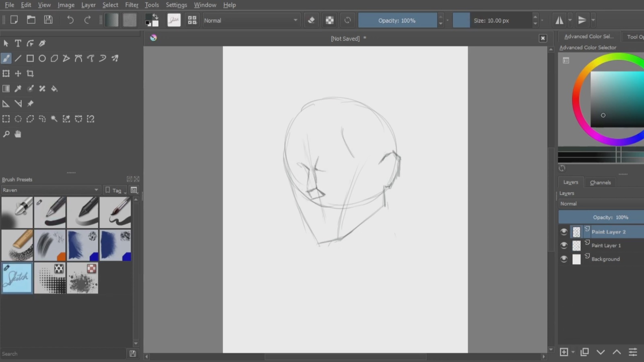
Task: Swap foreground and background colors
Action: click(155, 16)
